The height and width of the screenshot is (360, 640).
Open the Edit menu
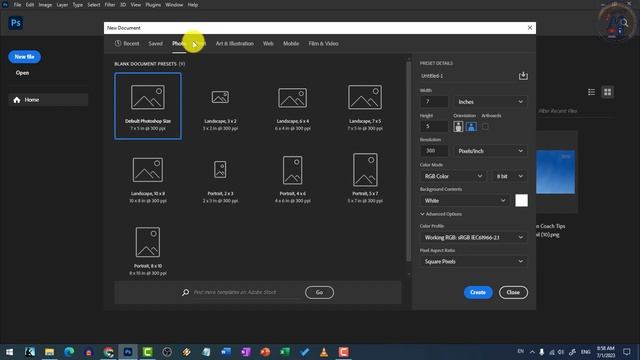click(x=30, y=5)
